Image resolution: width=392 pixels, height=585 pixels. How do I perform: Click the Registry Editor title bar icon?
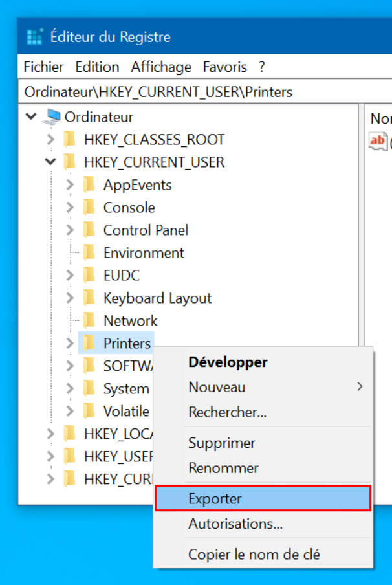click(35, 36)
